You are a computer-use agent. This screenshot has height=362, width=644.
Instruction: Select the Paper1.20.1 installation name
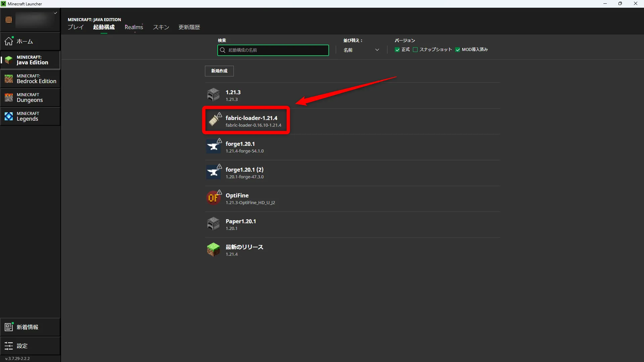pyautogui.click(x=241, y=221)
